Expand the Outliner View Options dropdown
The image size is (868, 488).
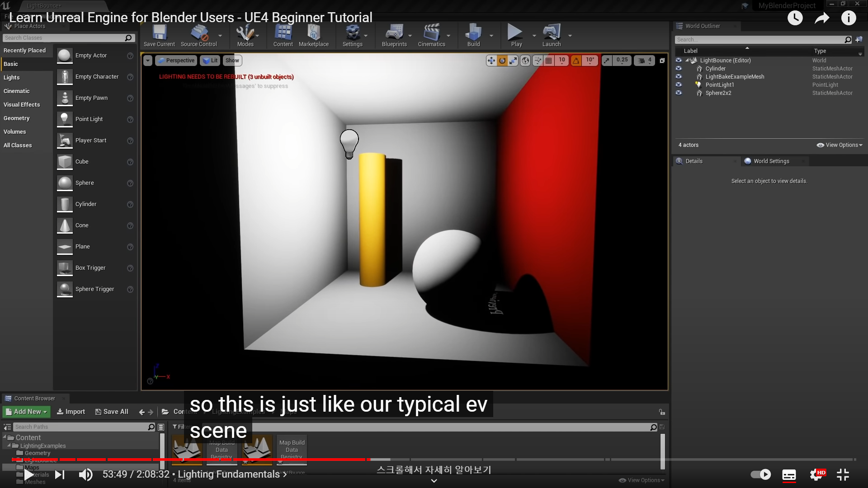pos(840,145)
